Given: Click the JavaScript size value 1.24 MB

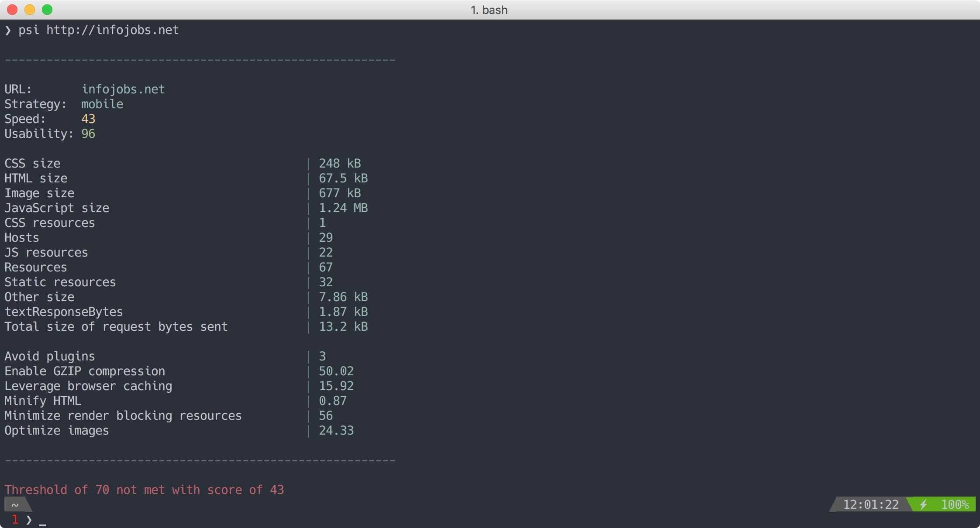Looking at the screenshot, I should [x=343, y=208].
